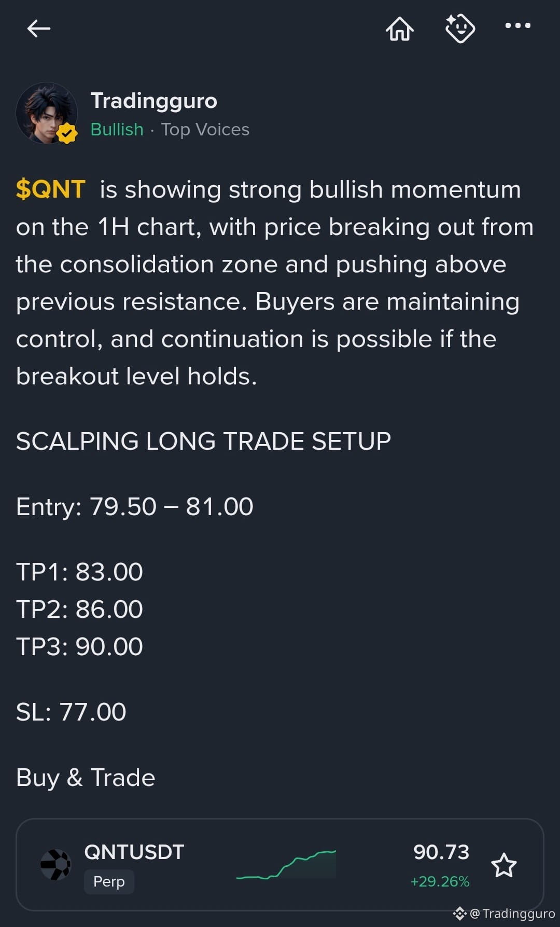Go back using the left arrow
The height and width of the screenshot is (927, 560).
[39, 29]
